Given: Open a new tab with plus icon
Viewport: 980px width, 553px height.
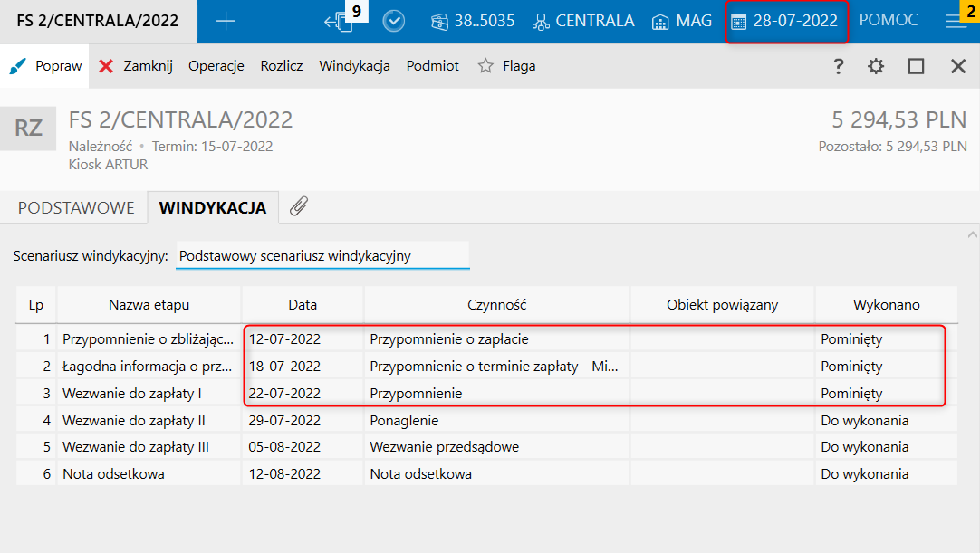Looking at the screenshot, I should 226,21.
